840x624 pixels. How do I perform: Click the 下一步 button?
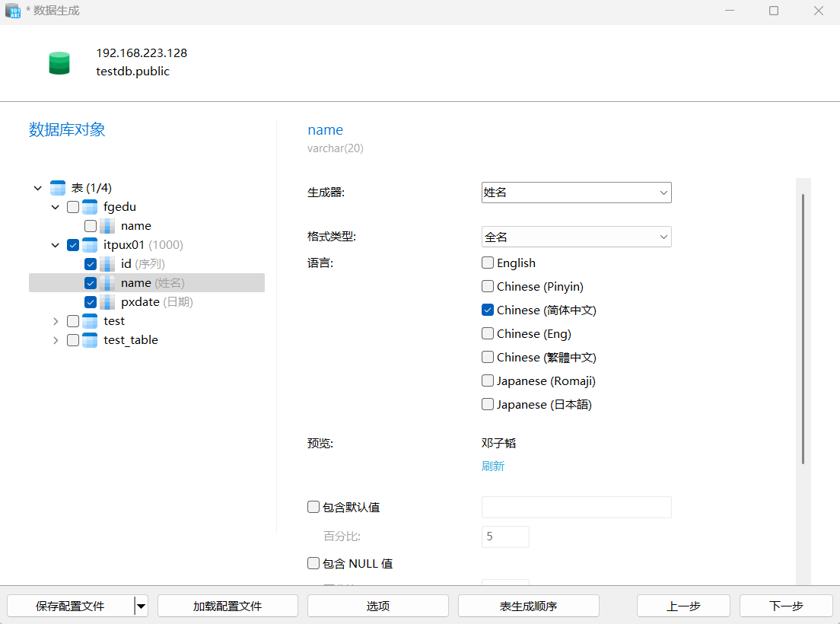coord(786,606)
